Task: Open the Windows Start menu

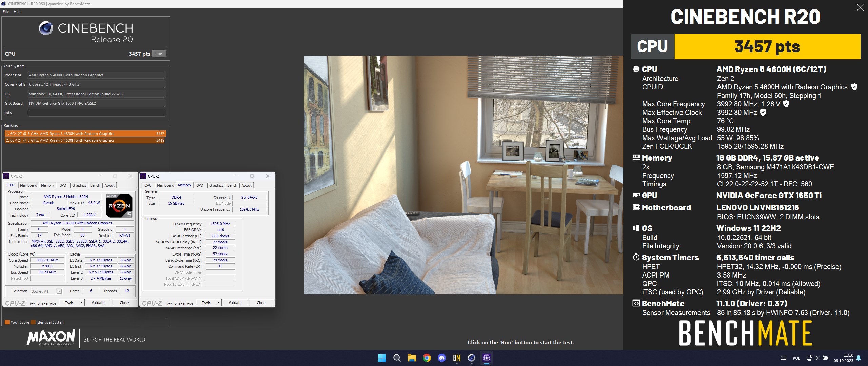Action: pos(382,358)
